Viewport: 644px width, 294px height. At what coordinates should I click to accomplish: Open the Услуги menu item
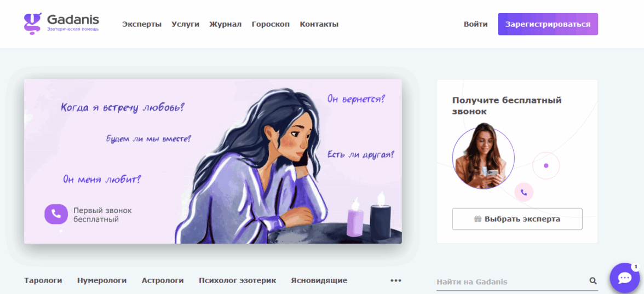(185, 24)
